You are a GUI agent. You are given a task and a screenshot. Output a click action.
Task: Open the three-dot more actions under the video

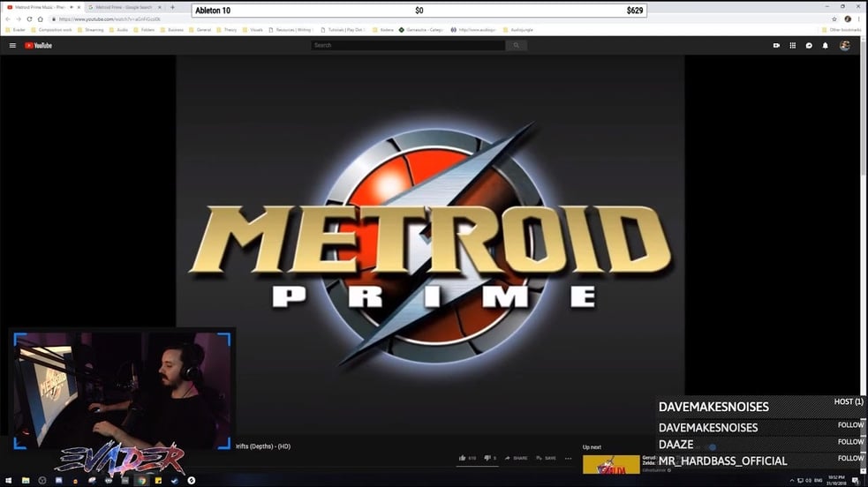[x=568, y=458]
